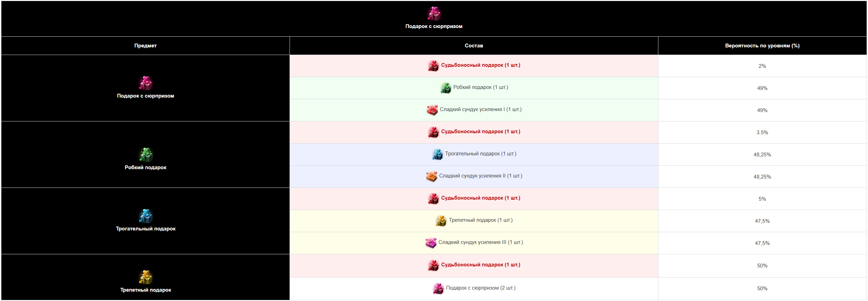Click 'Судьбоносный подарок (1 шт.)' in the Трепетный подарок group

point(481,265)
